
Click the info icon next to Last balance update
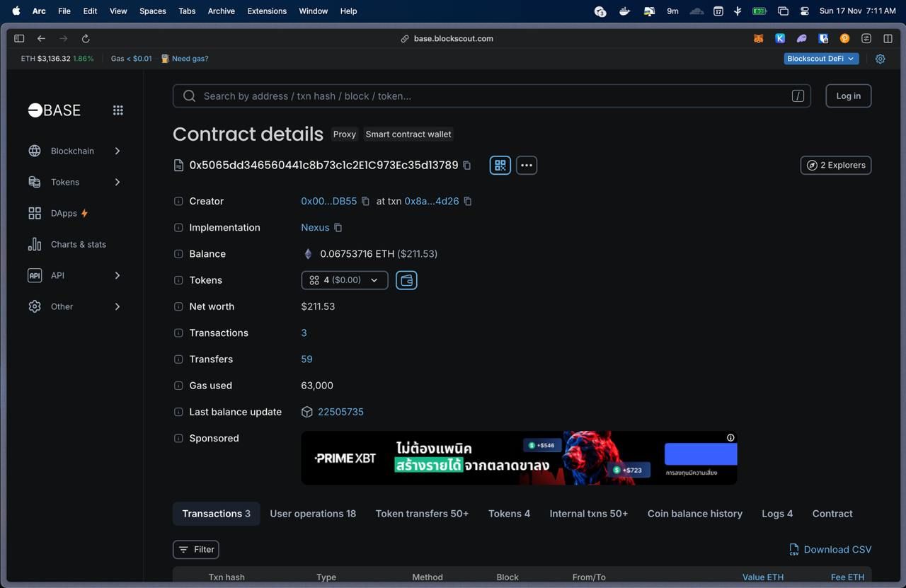(x=178, y=412)
